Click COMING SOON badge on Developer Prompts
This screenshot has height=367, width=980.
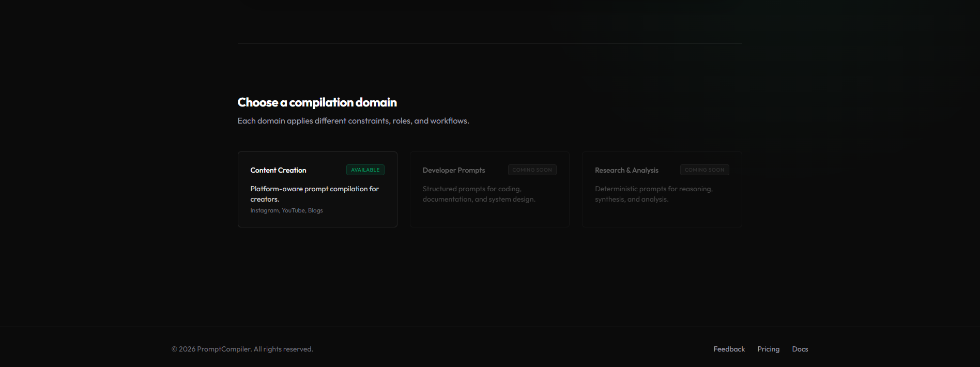click(532, 170)
